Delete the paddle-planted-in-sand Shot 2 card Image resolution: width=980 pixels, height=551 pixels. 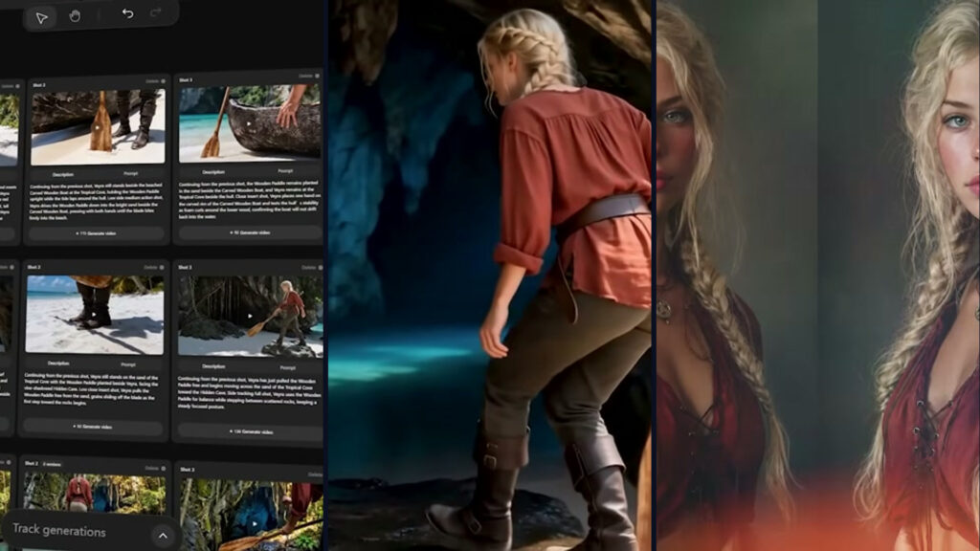(156, 81)
